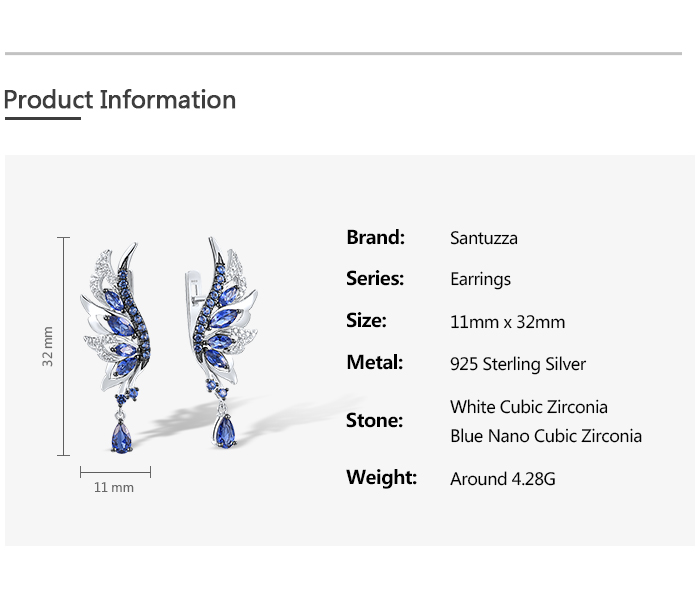Screen dimensions: 700x596
Task: Click the right earring image
Action: [221, 343]
